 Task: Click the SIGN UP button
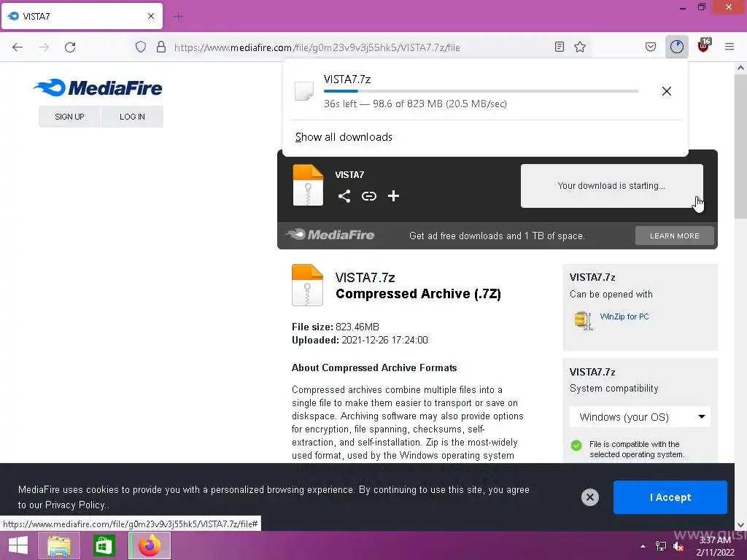pos(69,117)
